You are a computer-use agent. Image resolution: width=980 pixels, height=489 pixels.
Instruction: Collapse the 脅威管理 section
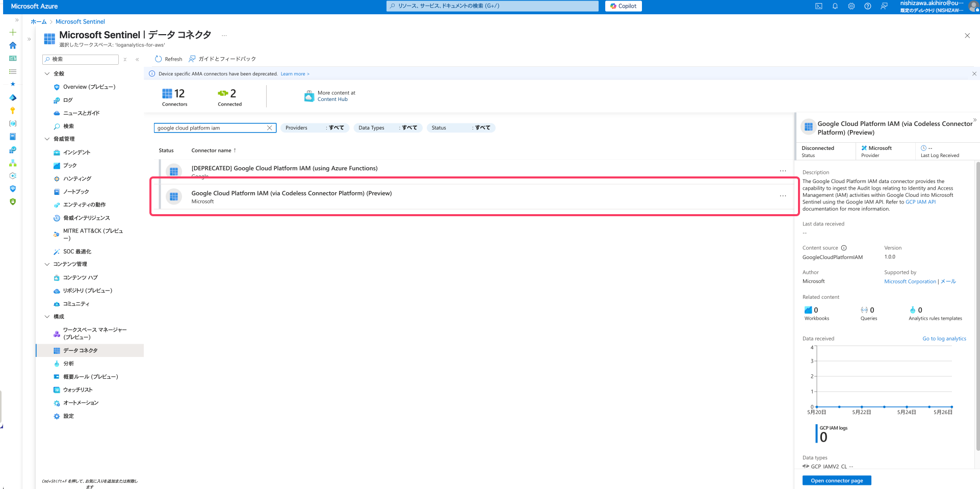[x=47, y=139]
